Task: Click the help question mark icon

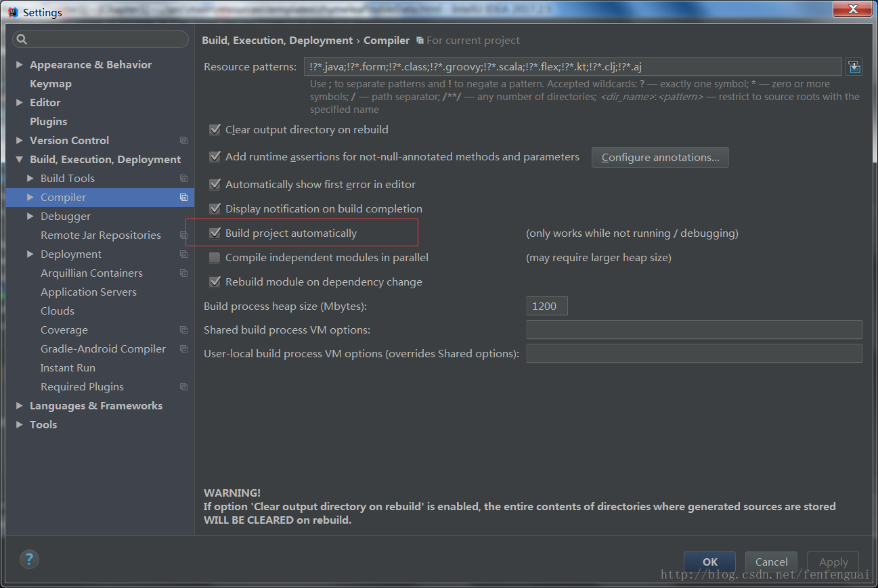Action: coord(29,559)
